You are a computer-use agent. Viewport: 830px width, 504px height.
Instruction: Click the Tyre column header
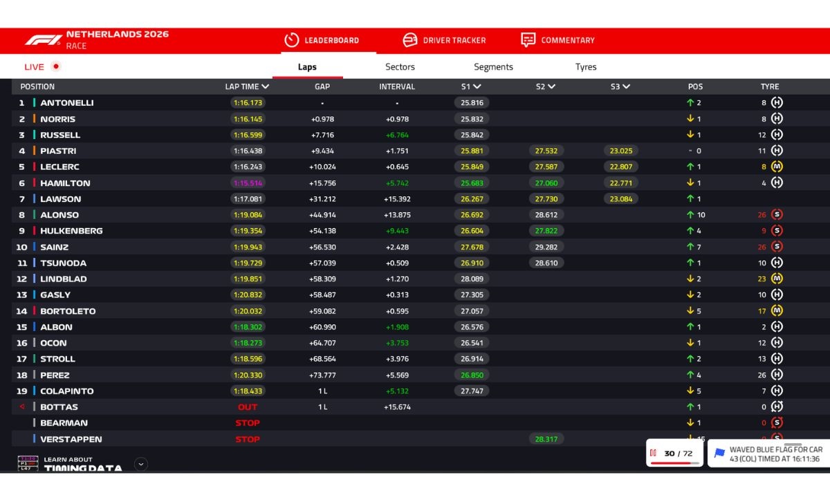point(770,87)
